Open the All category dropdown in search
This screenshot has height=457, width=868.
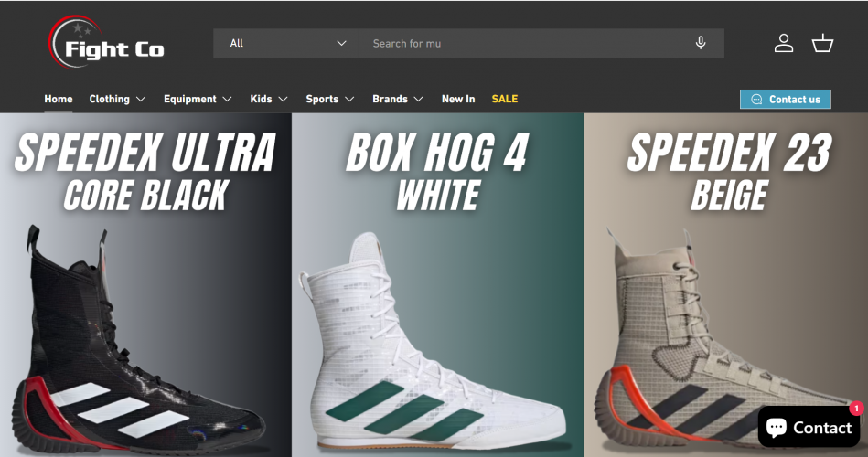286,43
